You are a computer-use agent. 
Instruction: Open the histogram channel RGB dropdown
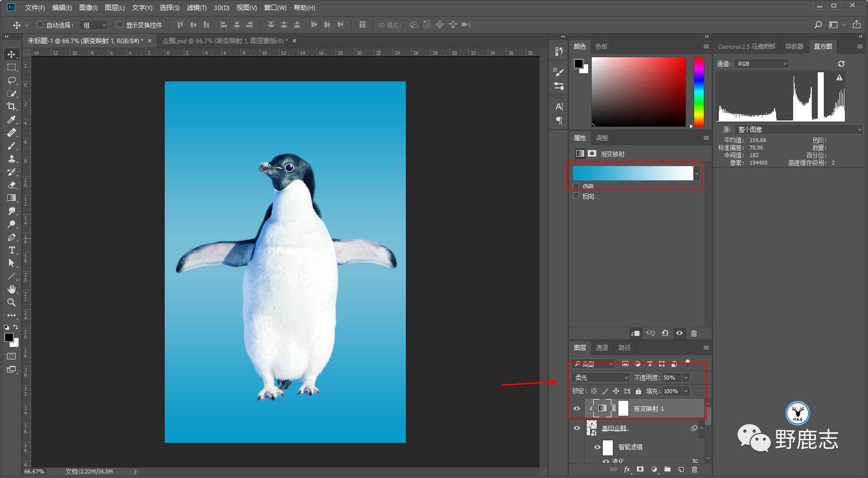762,64
